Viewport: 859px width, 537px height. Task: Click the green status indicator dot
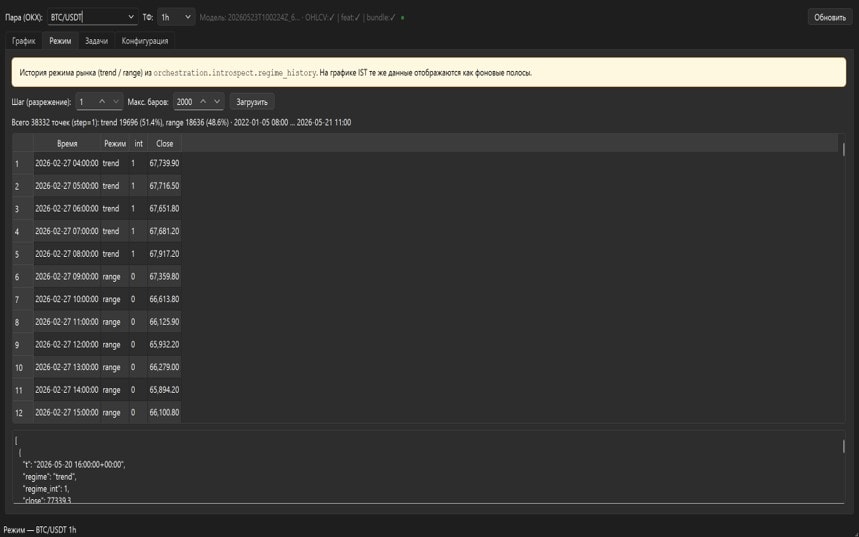click(x=403, y=18)
